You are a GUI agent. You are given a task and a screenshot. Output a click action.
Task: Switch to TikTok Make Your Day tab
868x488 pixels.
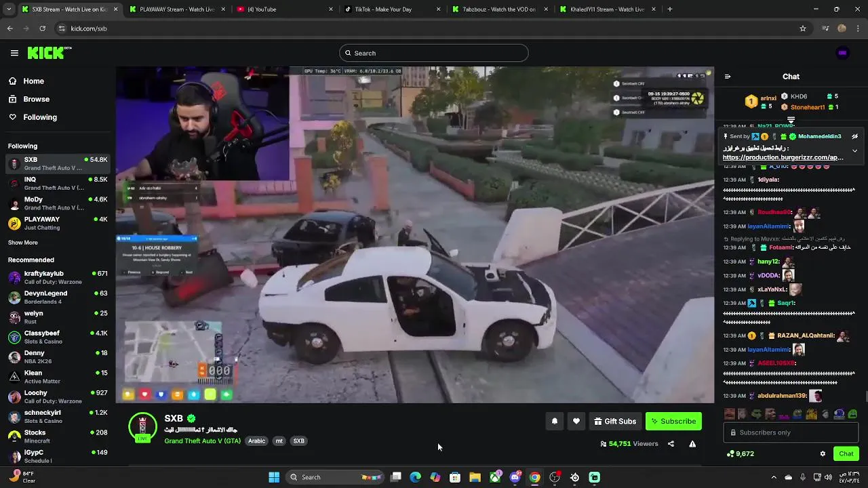click(393, 9)
